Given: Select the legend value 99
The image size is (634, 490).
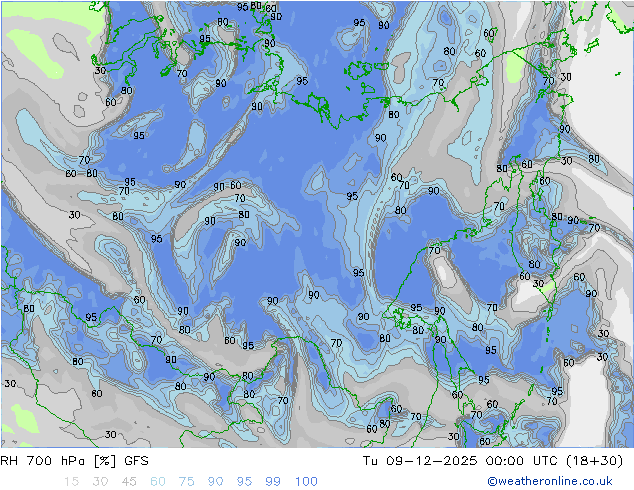Looking at the screenshot, I should (273, 481).
